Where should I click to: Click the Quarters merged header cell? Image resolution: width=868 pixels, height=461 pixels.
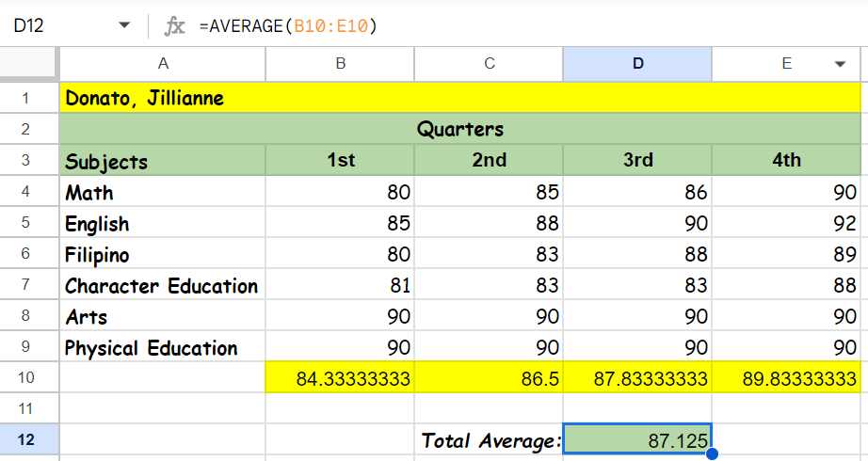[460, 129]
